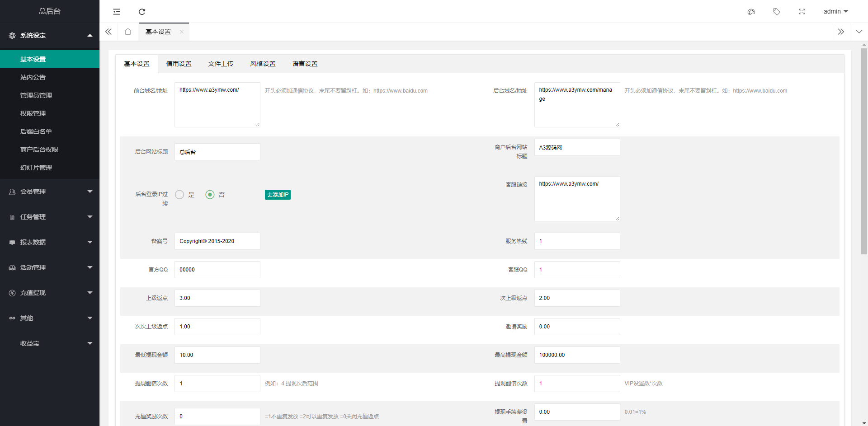Select 否 for 后台登录IP过滤
868x426 pixels.
[210, 195]
